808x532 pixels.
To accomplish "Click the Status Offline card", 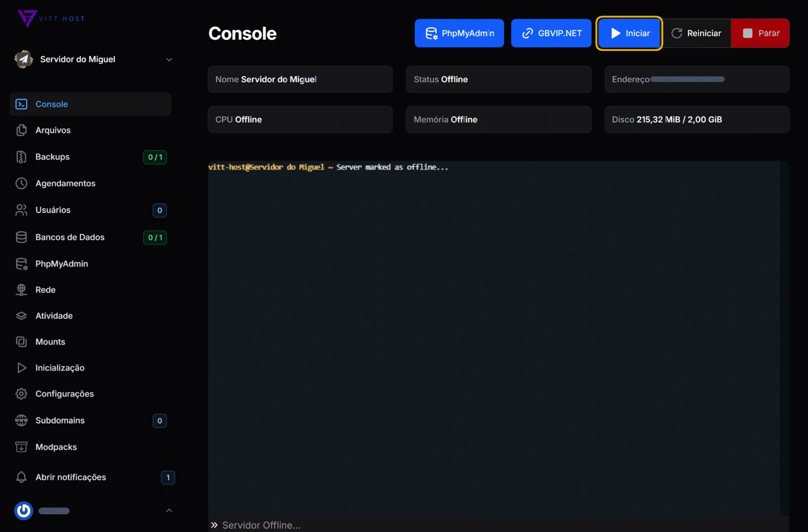I will (499, 79).
